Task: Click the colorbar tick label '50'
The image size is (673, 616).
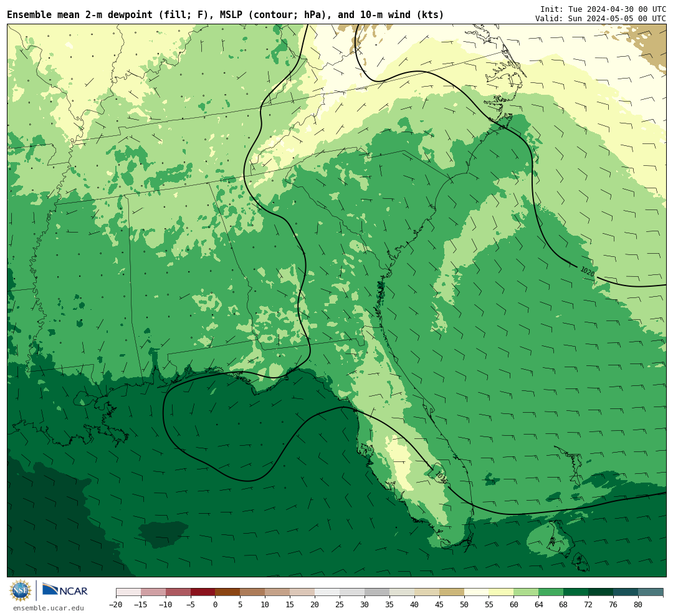Action: (x=464, y=604)
